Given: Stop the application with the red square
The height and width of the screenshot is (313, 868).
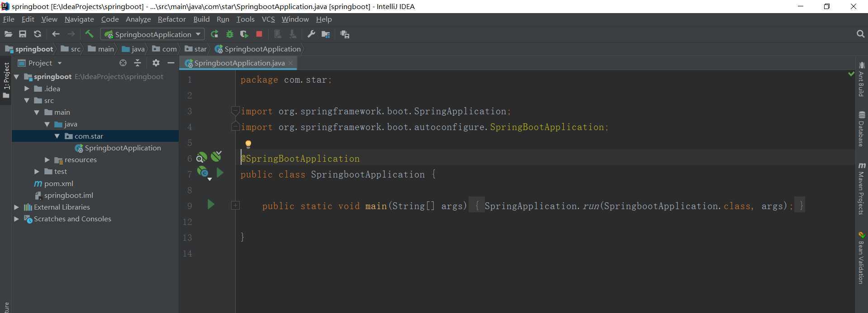Looking at the screenshot, I should (259, 34).
